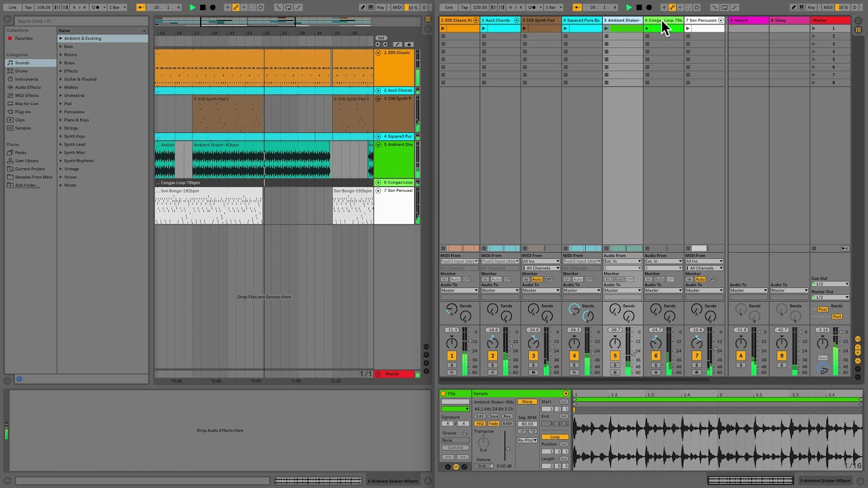Toggle the HiQ sample option
Image resolution: width=868 pixels, height=488 pixels.
[480, 424]
